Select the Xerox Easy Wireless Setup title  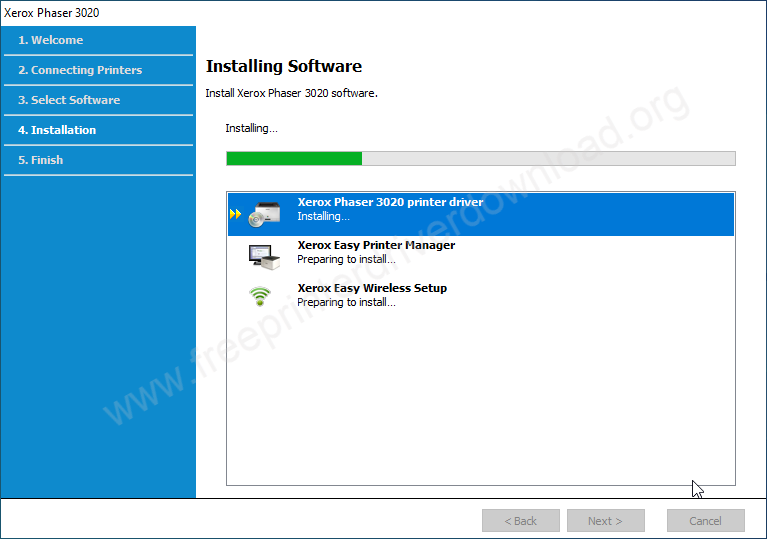pyautogui.click(x=372, y=288)
